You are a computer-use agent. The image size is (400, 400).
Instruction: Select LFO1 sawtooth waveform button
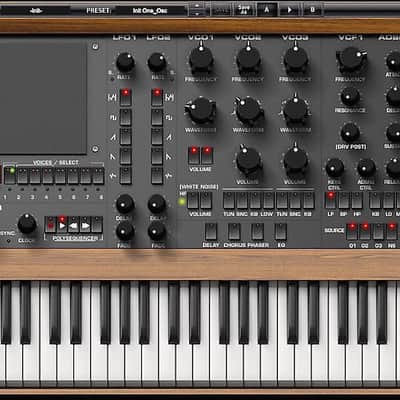(x=126, y=137)
